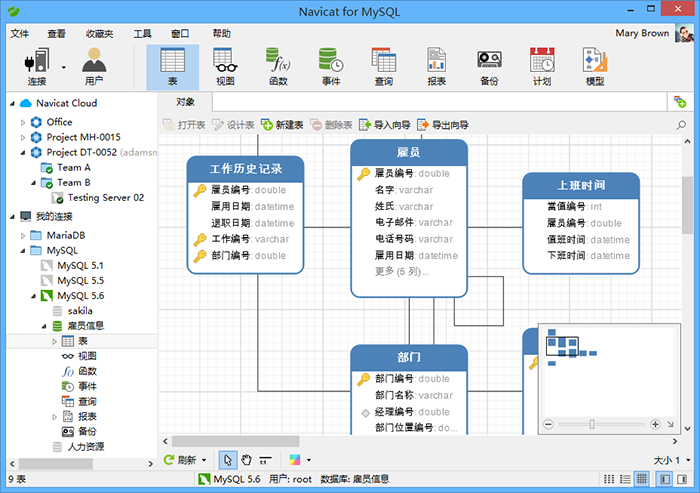The image size is (700, 493).
Task: Click the 导出向导 button
Action: [443, 125]
